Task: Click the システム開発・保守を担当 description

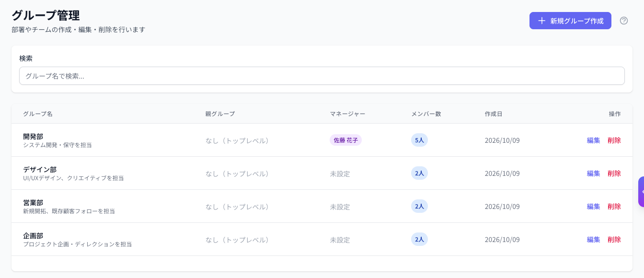Action: 57,145
